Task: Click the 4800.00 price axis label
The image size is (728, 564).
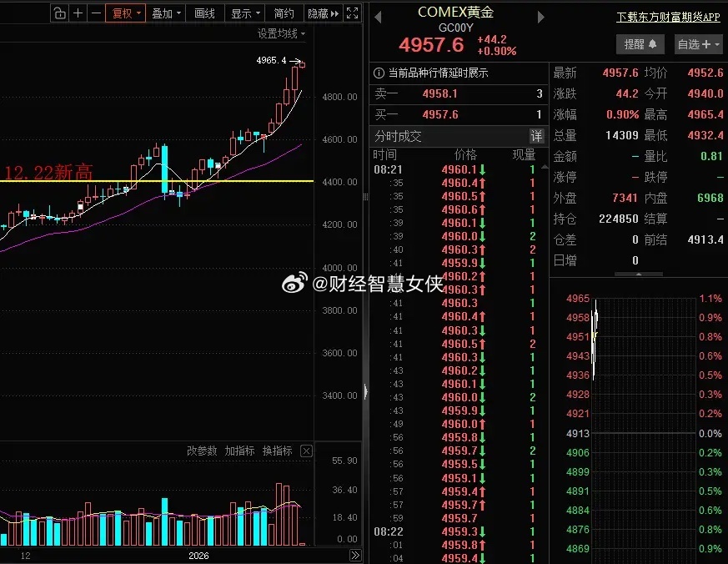Action: (340, 97)
